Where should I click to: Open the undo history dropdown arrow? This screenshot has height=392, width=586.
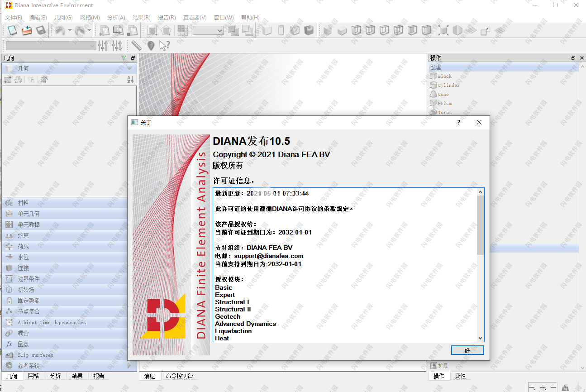[x=70, y=30]
